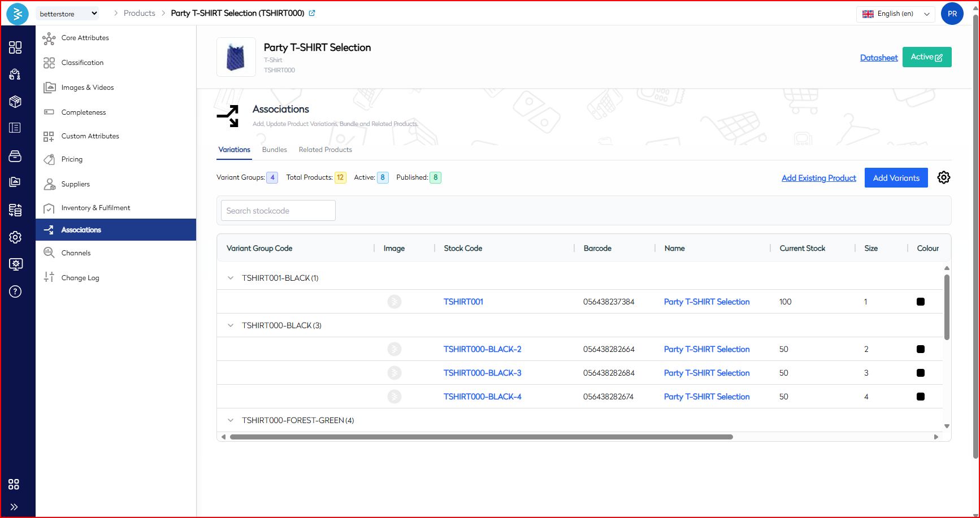980x518 pixels.
Task: Collapse the TSHIRT000-BLACK variant group
Action: (x=231, y=325)
